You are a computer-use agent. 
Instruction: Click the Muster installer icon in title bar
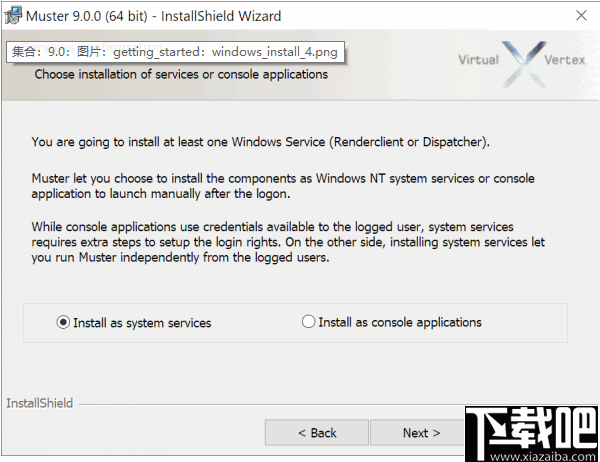click(12, 15)
